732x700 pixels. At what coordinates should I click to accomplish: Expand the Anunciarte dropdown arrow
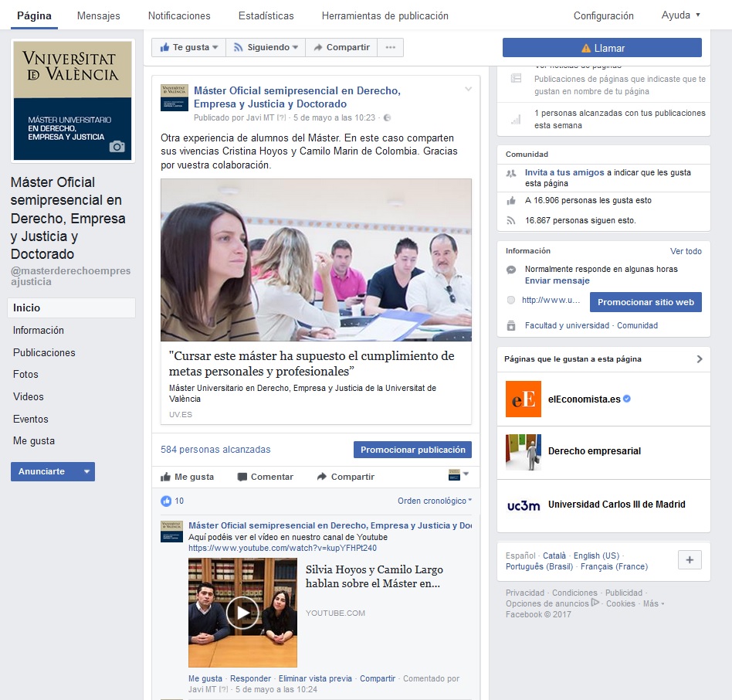pyautogui.click(x=86, y=471)
